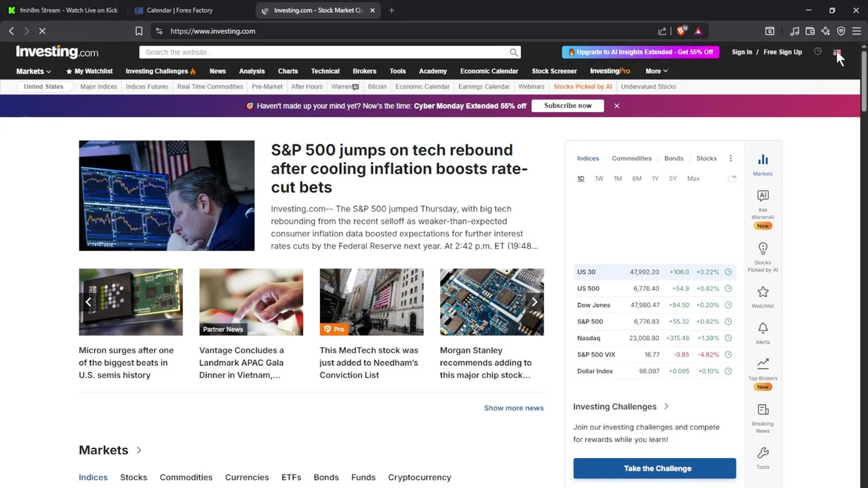Viewport: 868px width, 488px height.
Task: Open the Tools wrench icon
Action: coord(763,453)
